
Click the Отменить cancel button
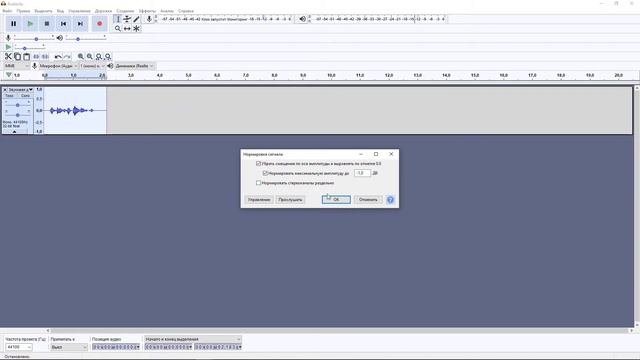point(368,200)
